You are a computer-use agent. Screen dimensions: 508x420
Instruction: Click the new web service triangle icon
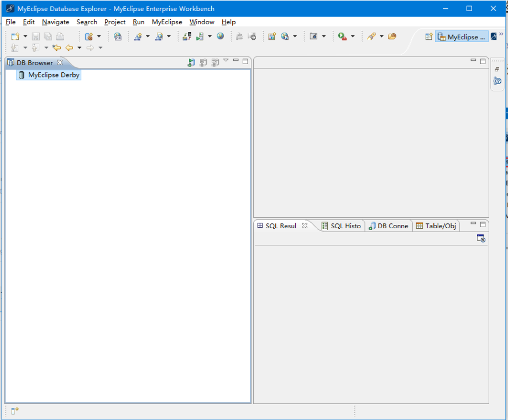click(138, 36)
